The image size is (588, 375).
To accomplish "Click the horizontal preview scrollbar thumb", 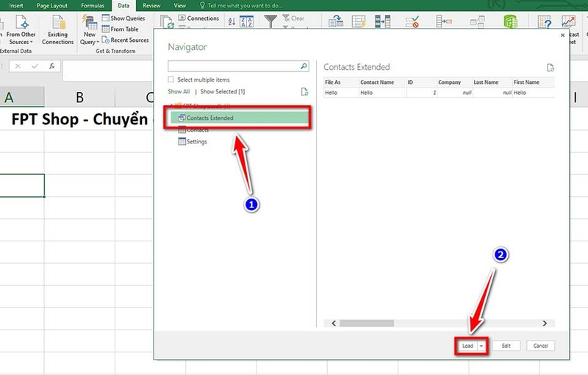I will point(367,323).
